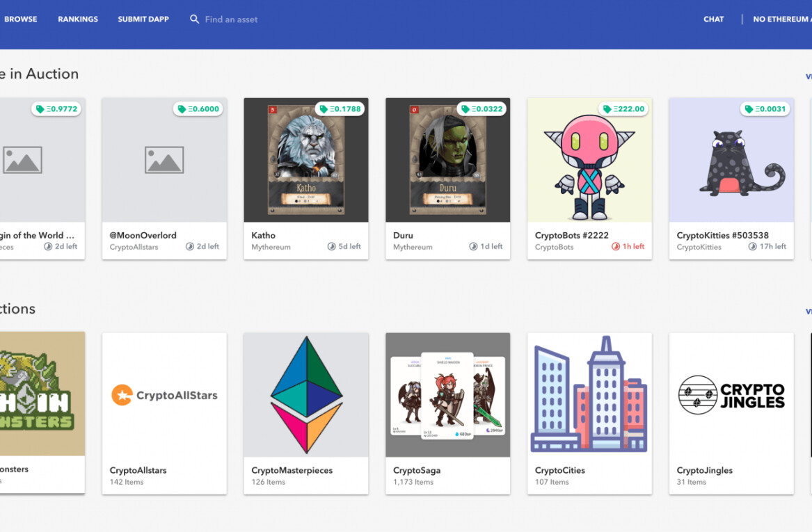Click the 222.00 price tag badge

pyautogui.click(x=624, y=108)
